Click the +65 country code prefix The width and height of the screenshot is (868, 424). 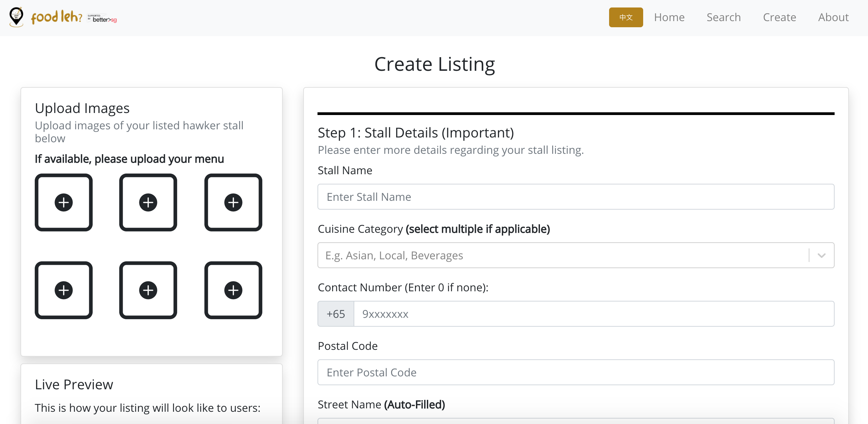tap(336, 314)
